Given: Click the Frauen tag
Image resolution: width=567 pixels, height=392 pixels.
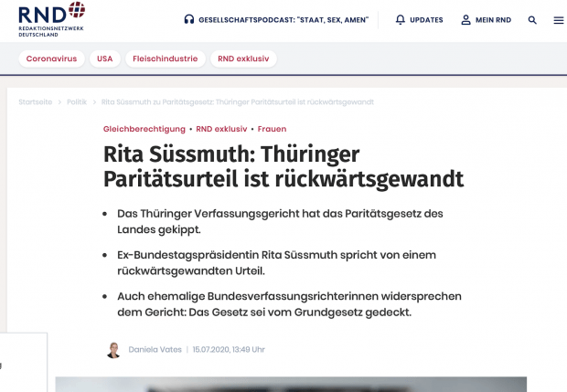Looking at the screenshot, I should tap(273, 129).
